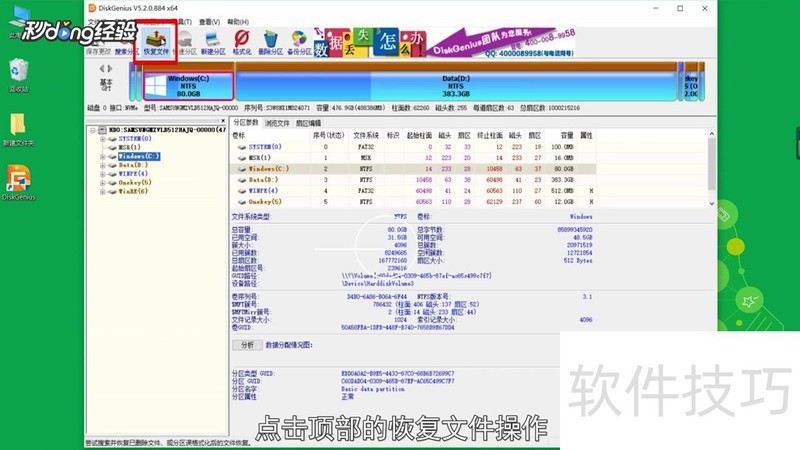Click the 文件系统 column header
This screenshot has height=450, width=800.
tap(366, 136)
